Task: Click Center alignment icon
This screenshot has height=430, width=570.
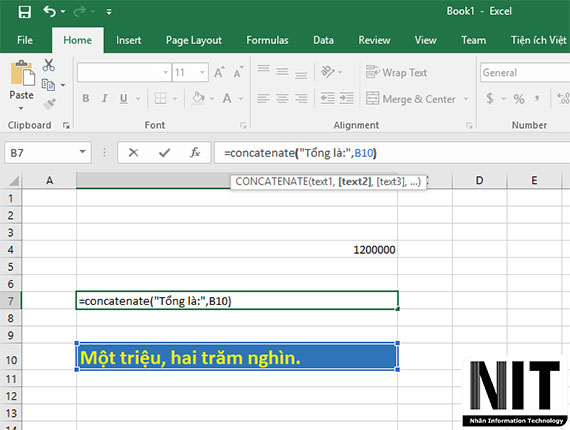Action: point(282,98)
